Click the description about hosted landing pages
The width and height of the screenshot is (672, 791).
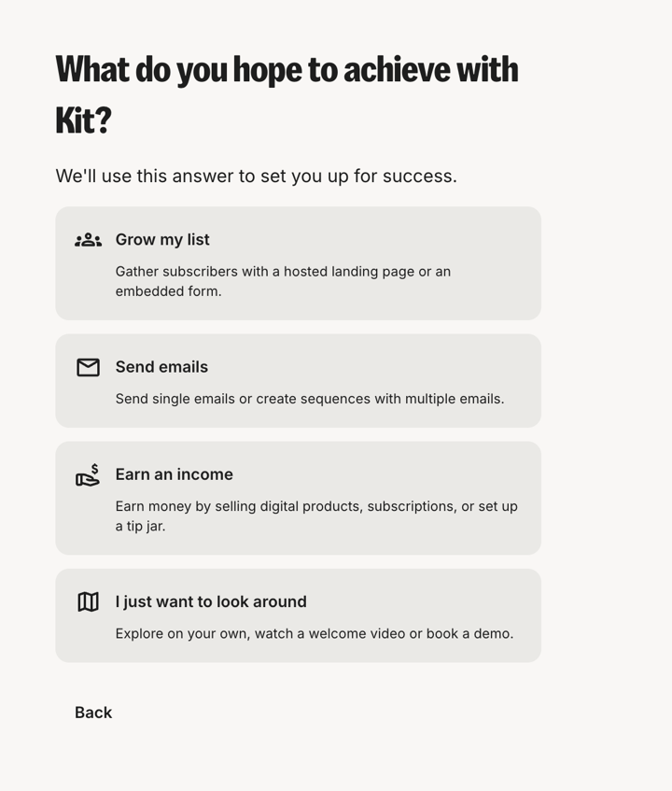click(282, 281)
